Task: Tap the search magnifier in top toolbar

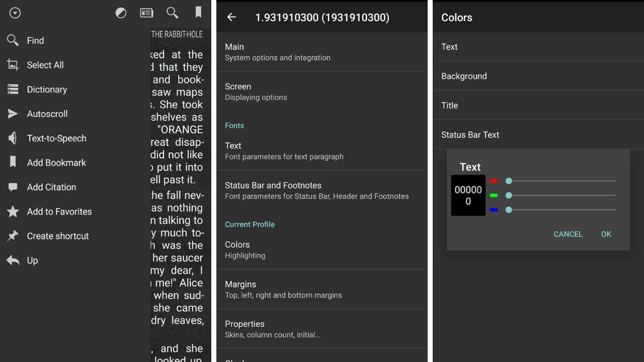Action: [x=173, y=13]
